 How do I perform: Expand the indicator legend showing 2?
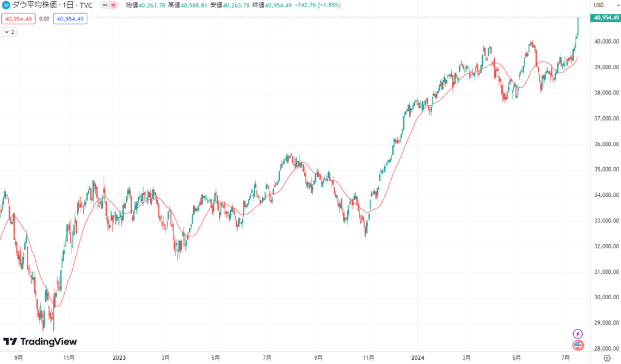click(9, 31)
